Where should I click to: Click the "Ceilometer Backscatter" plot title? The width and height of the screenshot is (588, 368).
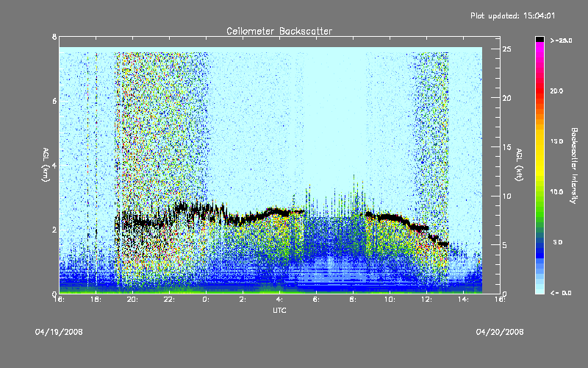279,31
